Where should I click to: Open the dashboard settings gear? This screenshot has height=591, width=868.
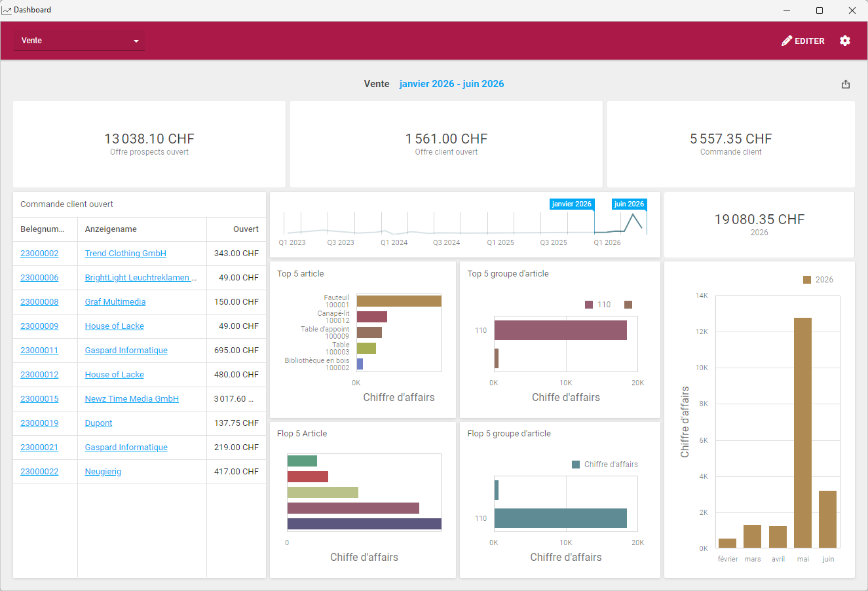[845, 41]
